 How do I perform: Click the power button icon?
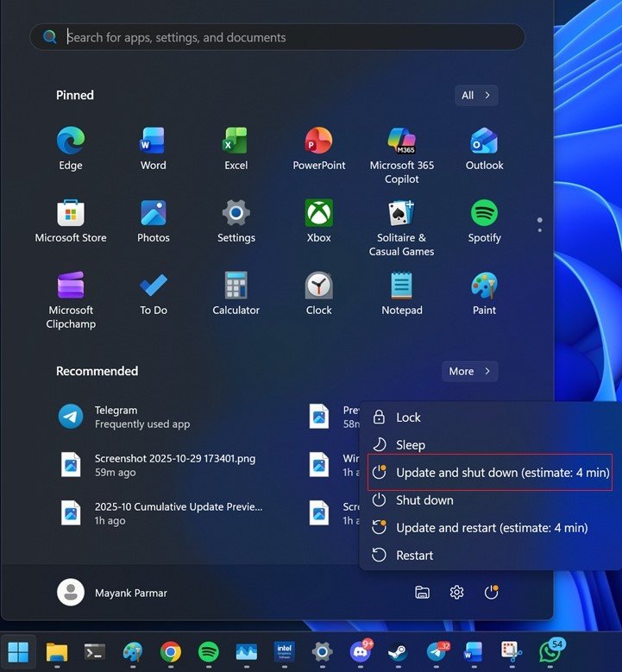click(x=491, y=592)
